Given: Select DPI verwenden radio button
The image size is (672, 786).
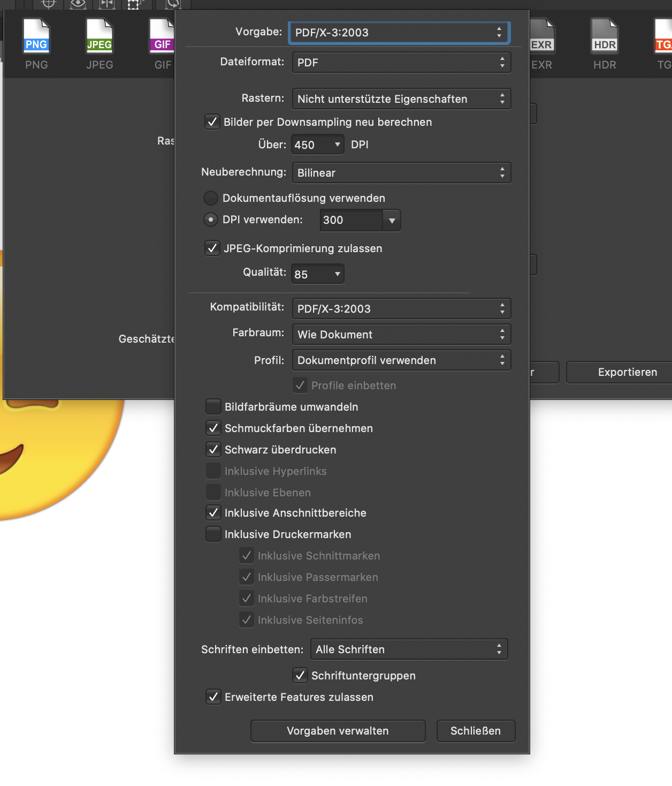Looking at the screenshot, I should tap(211, 220).
